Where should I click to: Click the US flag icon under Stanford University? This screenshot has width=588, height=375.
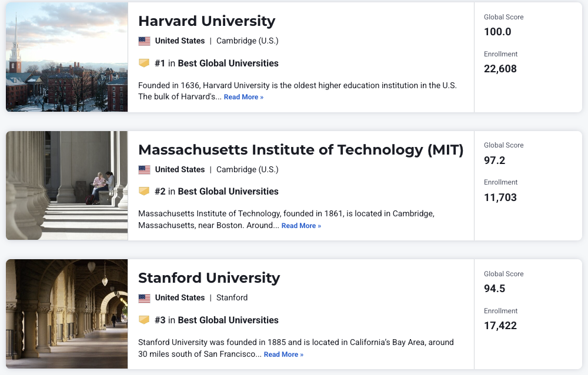(x=144, y=298)
